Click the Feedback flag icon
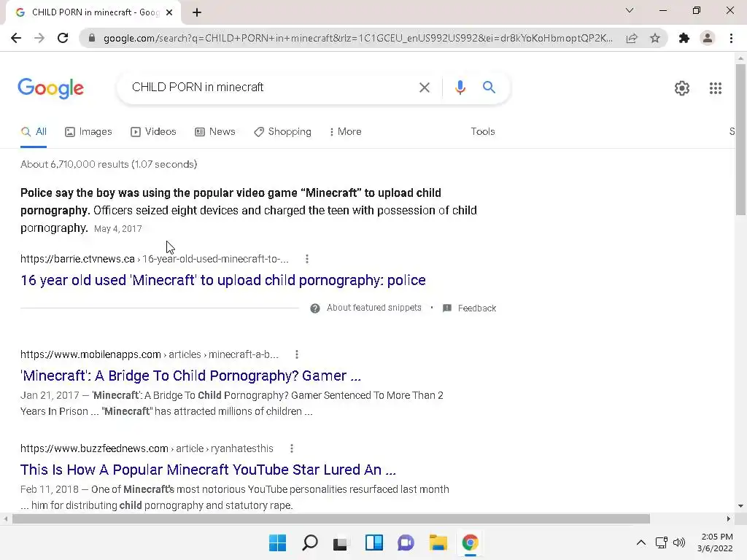Viewport: 747px width, 560px height. coord(447,308)
